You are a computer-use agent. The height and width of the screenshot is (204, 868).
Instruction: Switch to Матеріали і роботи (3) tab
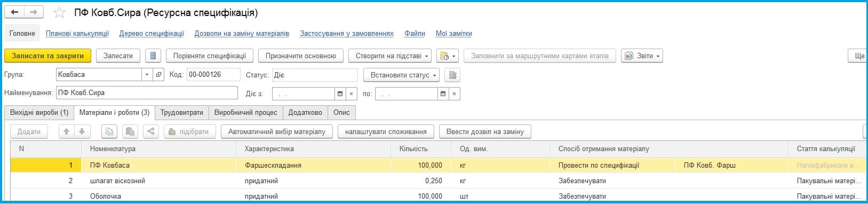click(x=114, y=113)
